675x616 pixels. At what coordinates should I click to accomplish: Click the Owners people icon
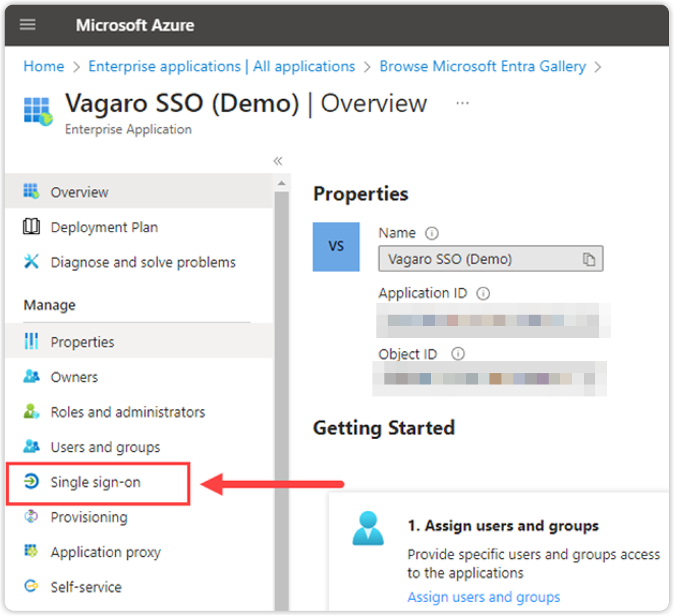tap(31, 377)
